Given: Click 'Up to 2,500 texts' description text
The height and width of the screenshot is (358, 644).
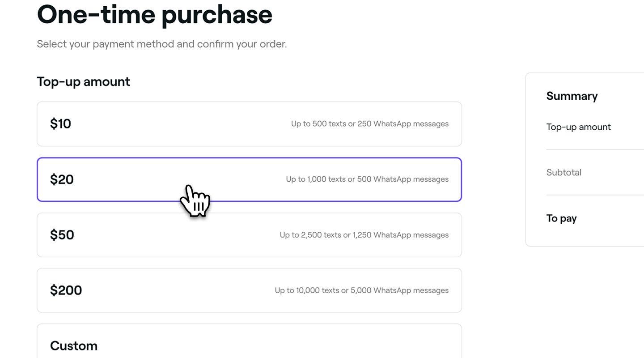Looking at the screenshot, I should pyautogui.click(x=364, y=235).
